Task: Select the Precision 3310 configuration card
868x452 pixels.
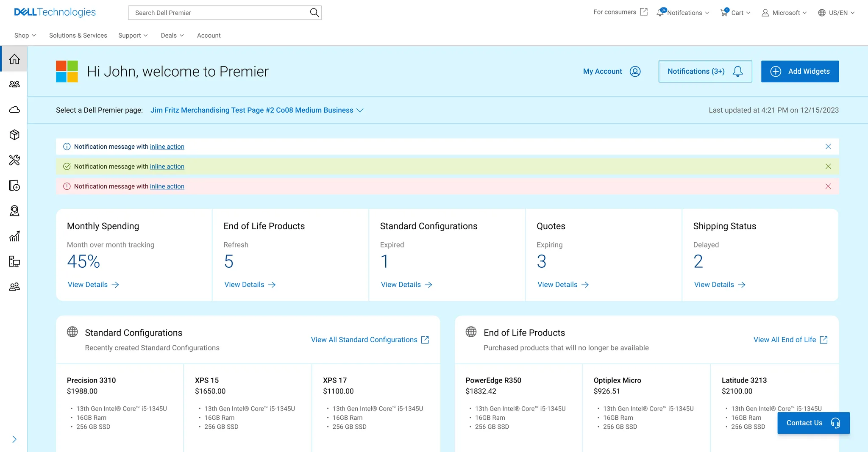Action: (120, 408)
